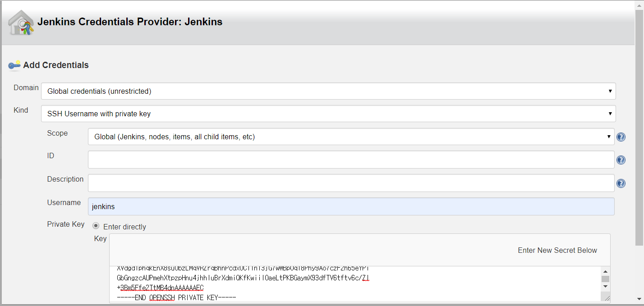Open the Kind dropdown showing SSH Username
This screenshot has height=306, width=644.
[328, 114]
